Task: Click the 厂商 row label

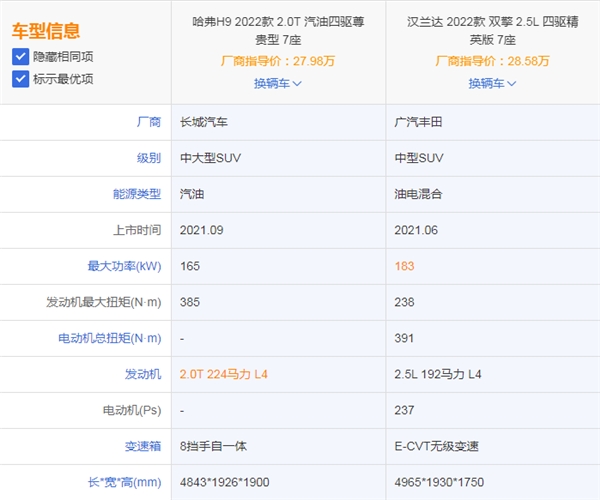Action: tap(148, 122)
